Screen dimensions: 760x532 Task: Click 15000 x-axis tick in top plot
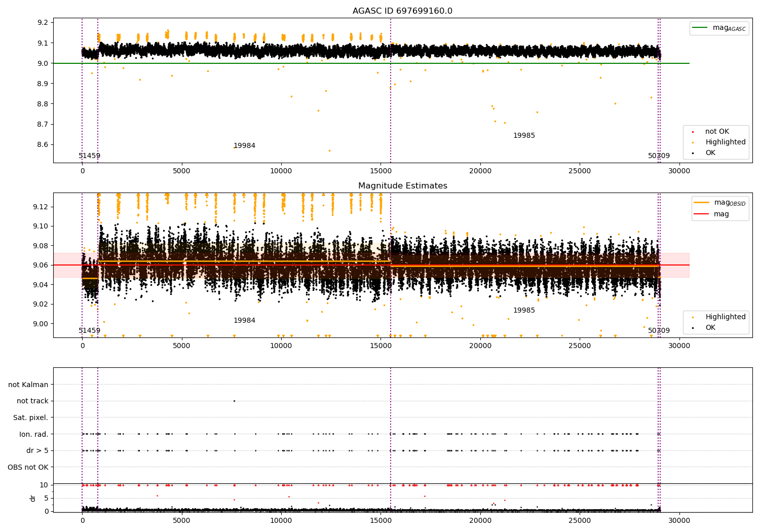coord(381,171)
